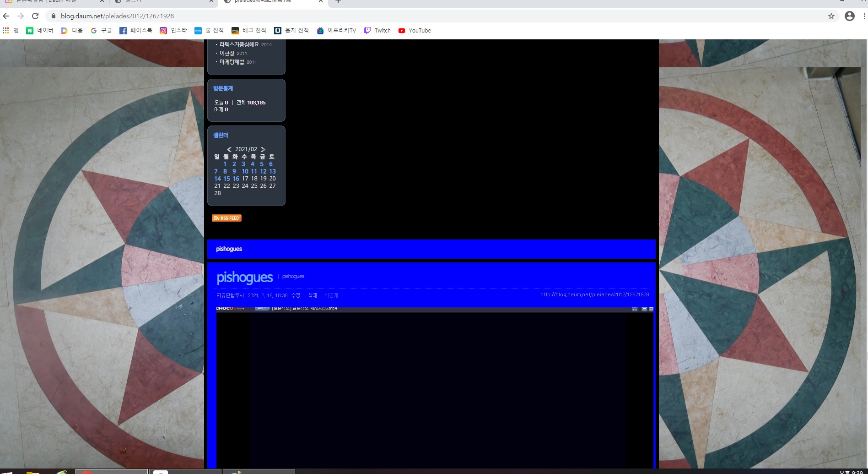Click the 비공개 private link
This screenshot has width=868, height=474.
[331, 295]
